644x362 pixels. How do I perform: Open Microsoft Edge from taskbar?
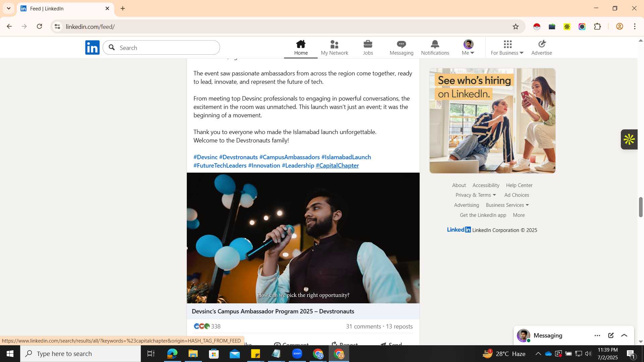172,354
